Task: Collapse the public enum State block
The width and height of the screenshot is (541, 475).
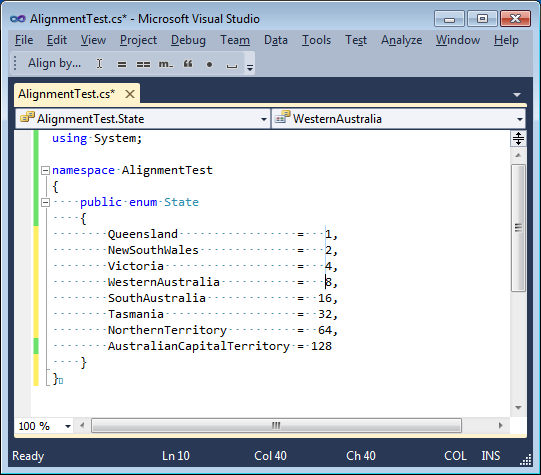Action: coord(45,202)
